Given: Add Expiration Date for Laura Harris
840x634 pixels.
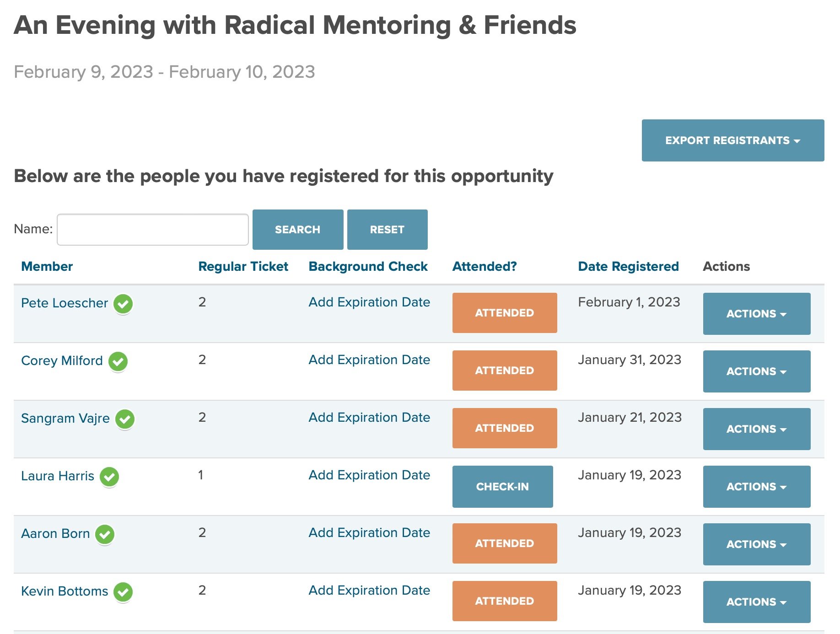Looking at the screenshot, I should 369,475.
